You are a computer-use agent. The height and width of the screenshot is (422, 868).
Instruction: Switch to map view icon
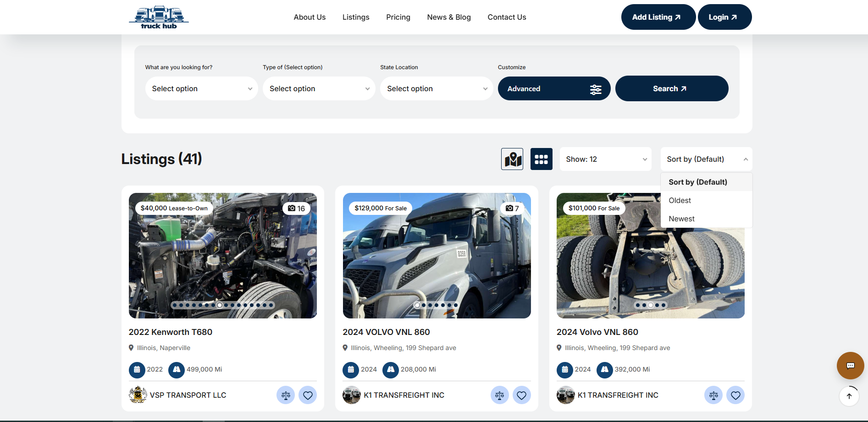click(x=512, y=159)
